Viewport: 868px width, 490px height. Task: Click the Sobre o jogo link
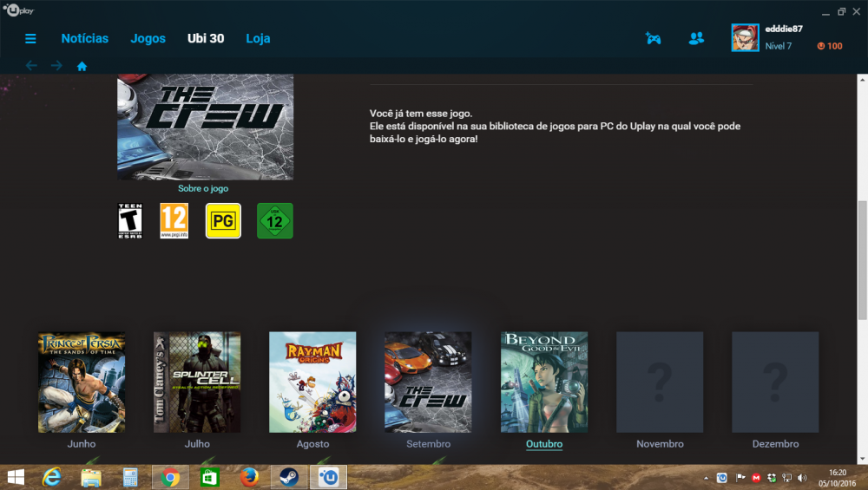tap(203, 188)
